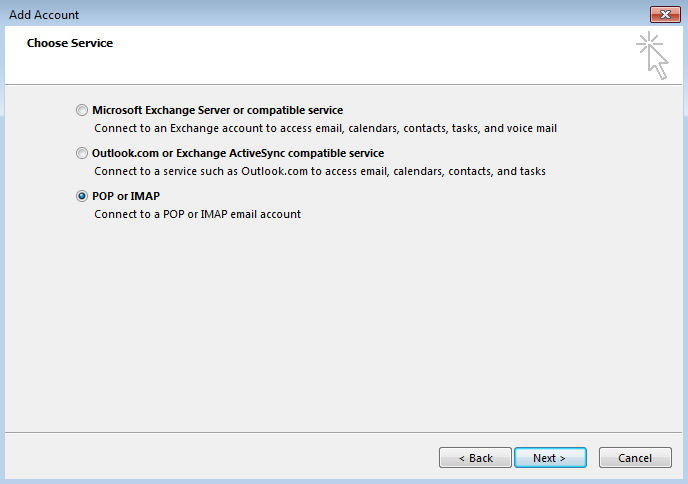Click the Next > button

550,458
